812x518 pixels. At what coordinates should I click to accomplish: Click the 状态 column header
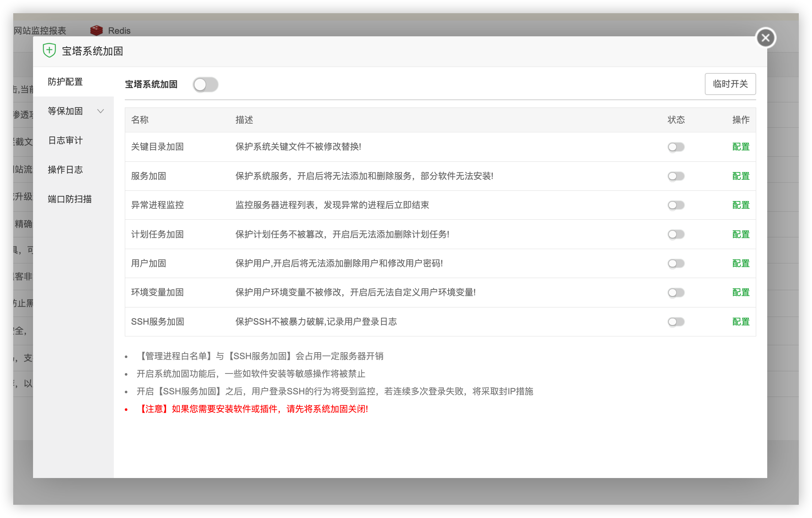(x=676, y=120)
